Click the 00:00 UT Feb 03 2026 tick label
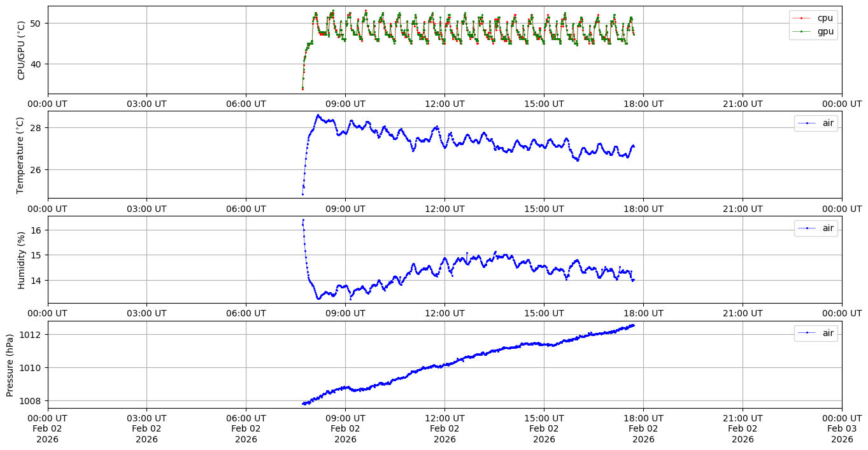This screenshot has height=450, width=868. click(842, 428)
